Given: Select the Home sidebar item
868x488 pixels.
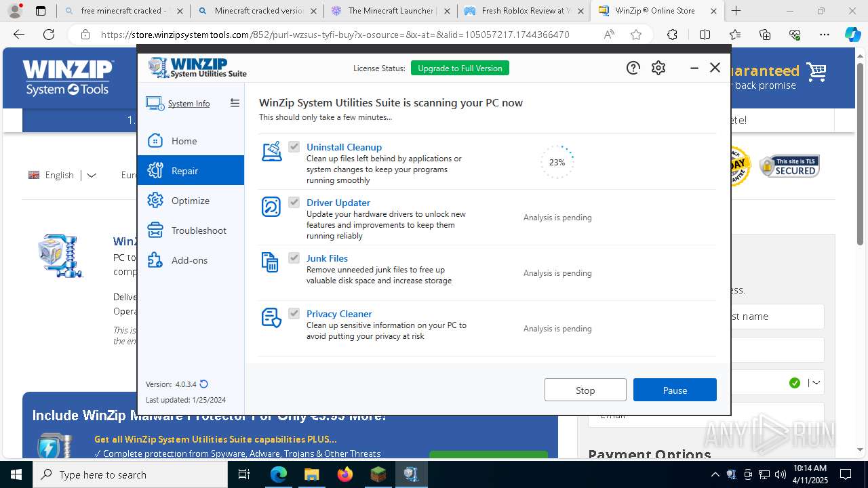Looking at the screenshot, I should 191,141.
